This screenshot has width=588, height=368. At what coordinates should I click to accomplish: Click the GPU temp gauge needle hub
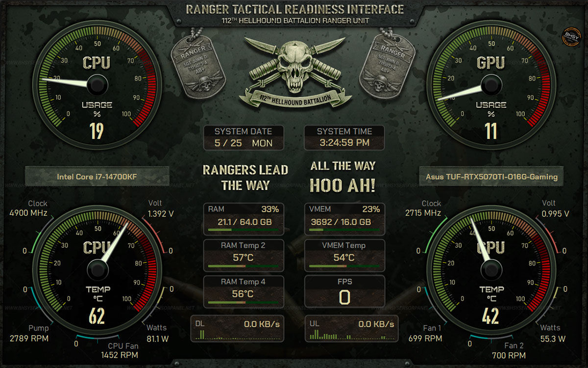click(491, 269)
